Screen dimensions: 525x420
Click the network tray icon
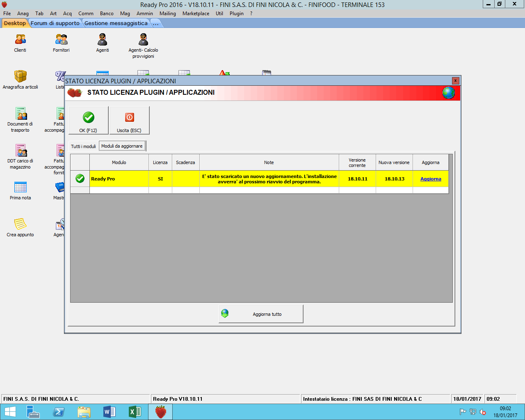(x=473, y=412)
